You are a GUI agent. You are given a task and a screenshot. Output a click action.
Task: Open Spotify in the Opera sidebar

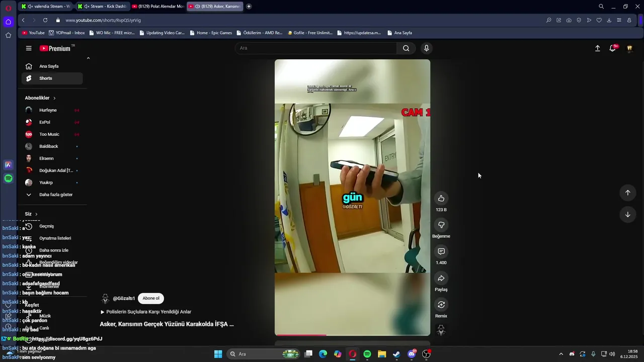(x=8, y=178)
